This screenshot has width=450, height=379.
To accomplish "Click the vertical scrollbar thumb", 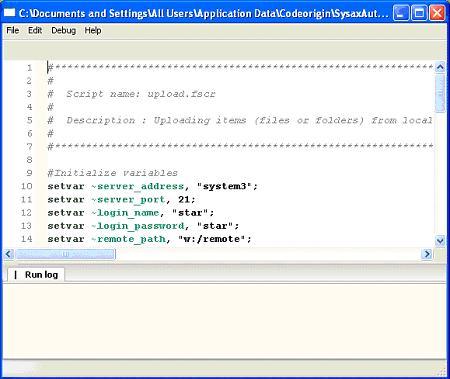I will click(x=440, y=93).
